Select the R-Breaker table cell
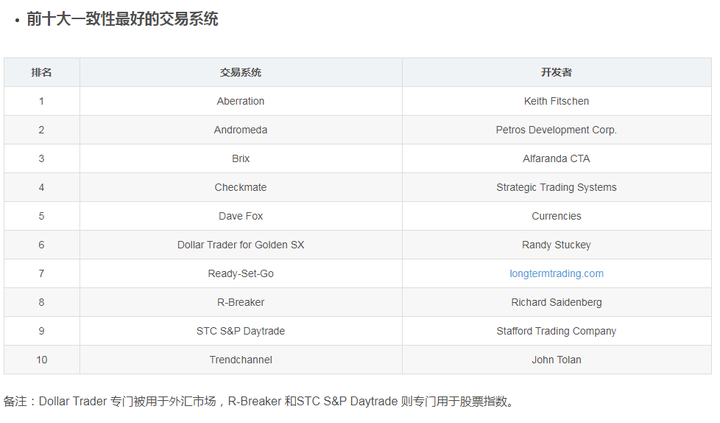720x423 pixels. pyautogui.click(x=241, y=302)
